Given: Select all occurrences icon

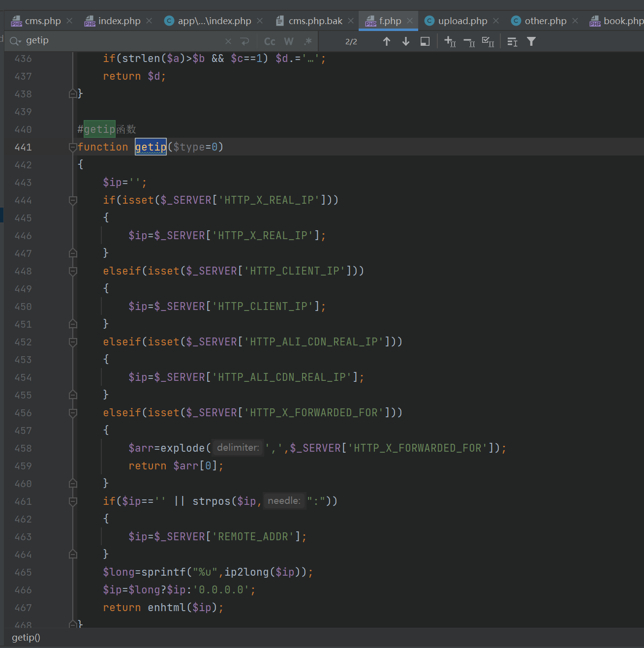Looking at the screenshot, I should (488, 41).
